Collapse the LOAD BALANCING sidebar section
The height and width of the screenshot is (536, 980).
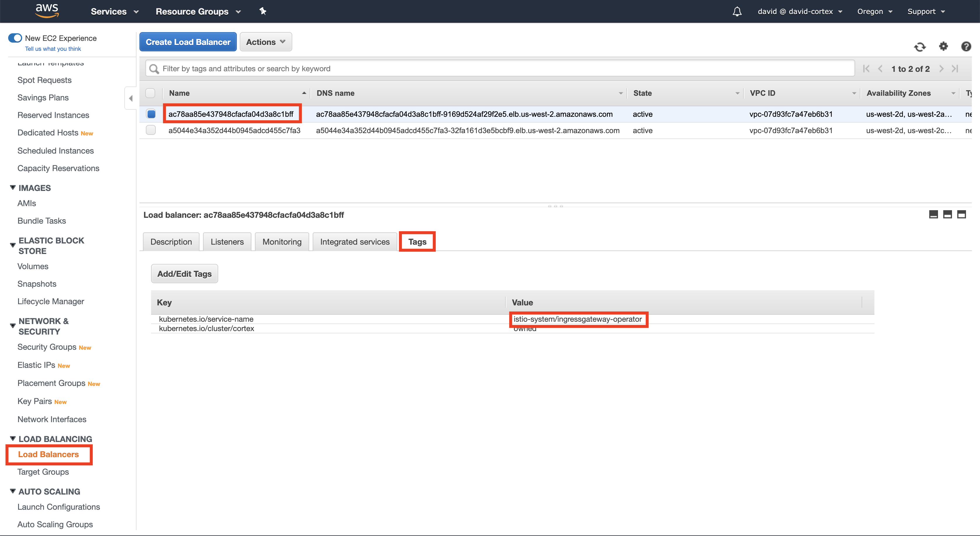tap(13, 438)
